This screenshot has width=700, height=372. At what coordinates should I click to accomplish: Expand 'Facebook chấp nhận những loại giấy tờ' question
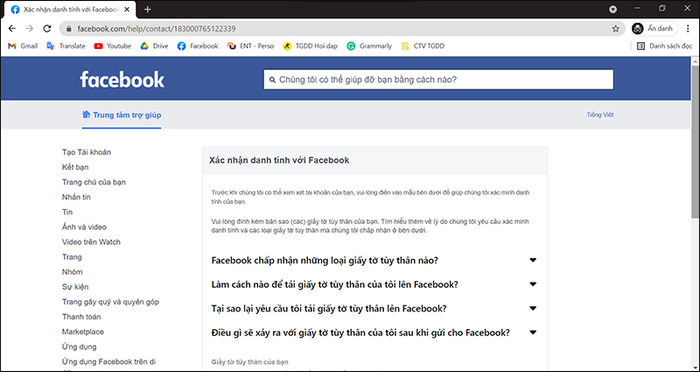point(374,260)
